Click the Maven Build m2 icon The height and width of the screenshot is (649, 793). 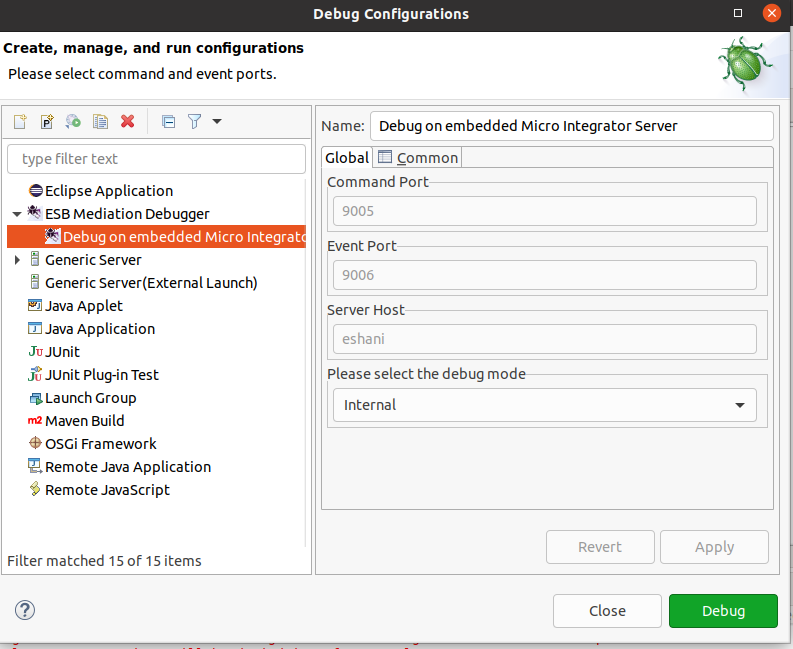click(x=35, y=420)
